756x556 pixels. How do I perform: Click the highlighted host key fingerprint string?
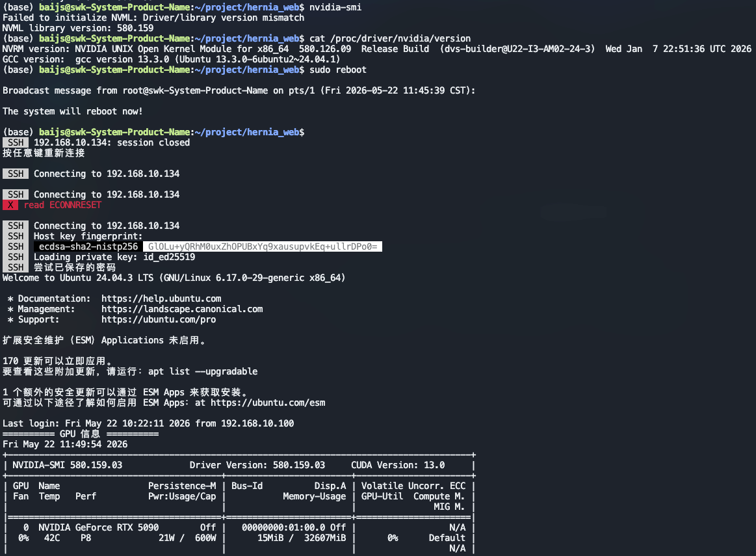tap(263, 246)
